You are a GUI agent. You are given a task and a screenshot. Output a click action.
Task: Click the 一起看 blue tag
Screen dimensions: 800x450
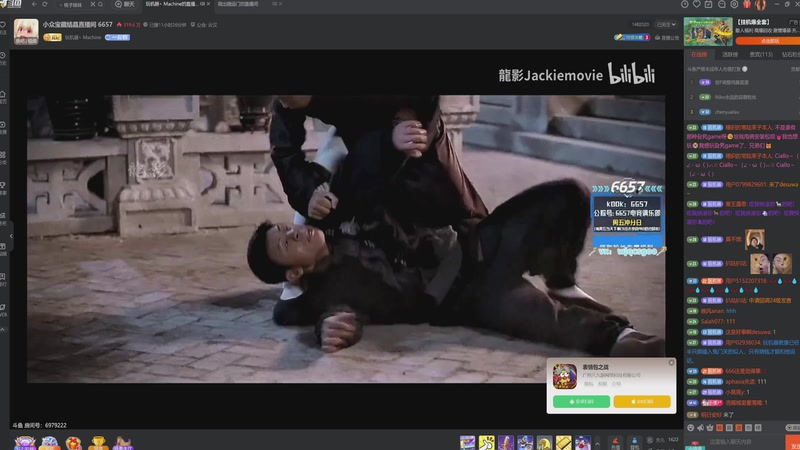coord(117,37)
